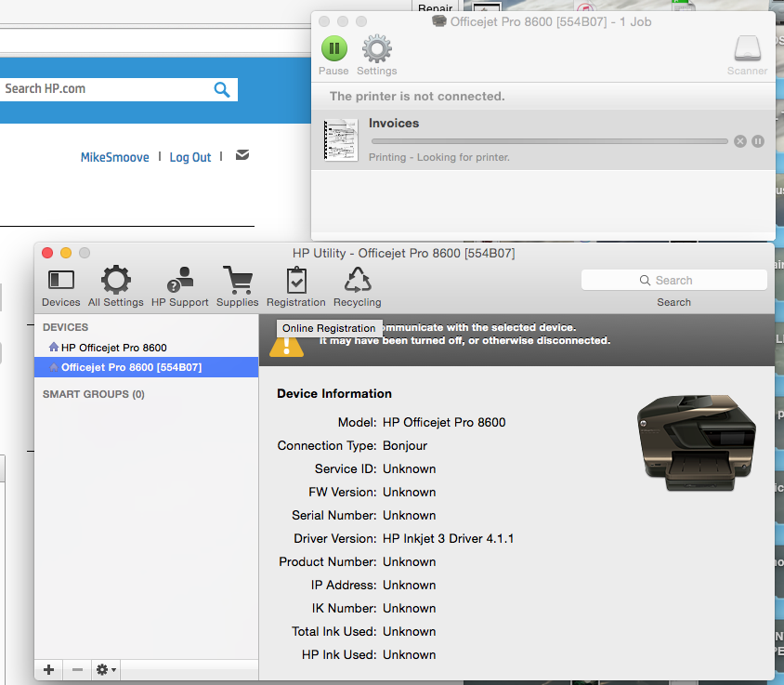Image resolution: width=784 pixels, height=685 pixels.
Task: Open the gear action dropdown menu
Action: (x=106, y=669)
